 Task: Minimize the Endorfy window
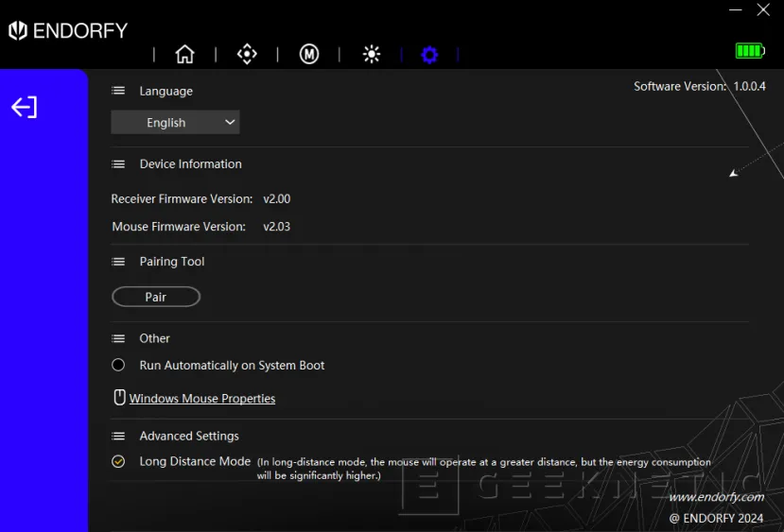click(735, 10)
